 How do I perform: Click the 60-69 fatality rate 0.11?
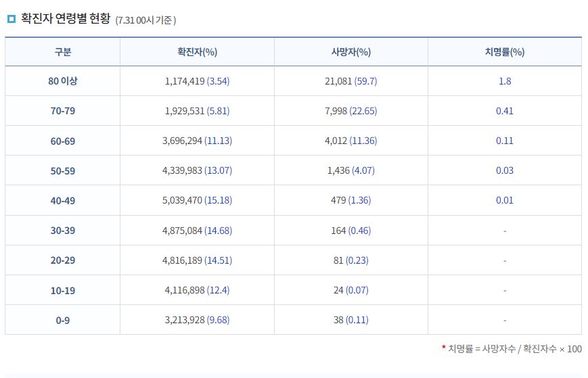505,141
